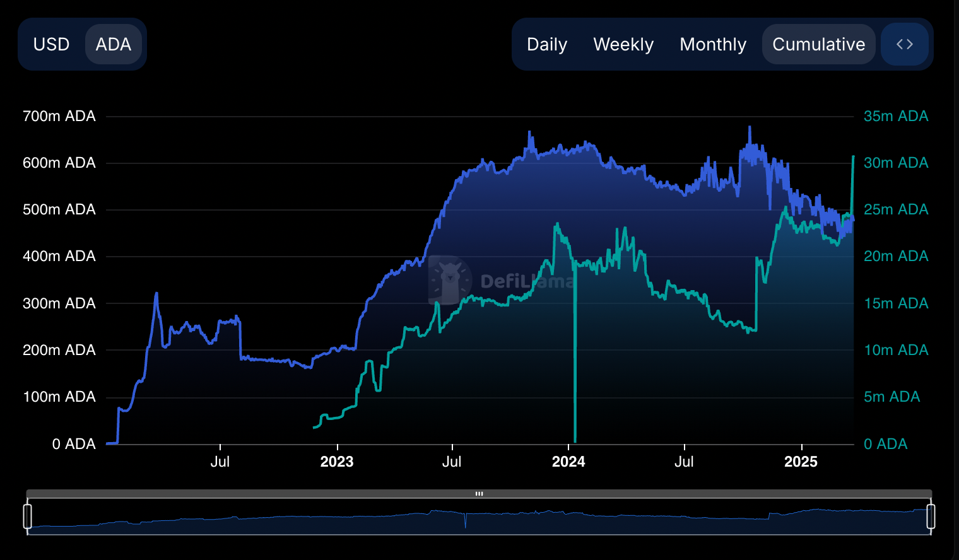The width and height of the screenshot is (959, 560).
Task: Click the right handle of the range slider
Action: 931,516
